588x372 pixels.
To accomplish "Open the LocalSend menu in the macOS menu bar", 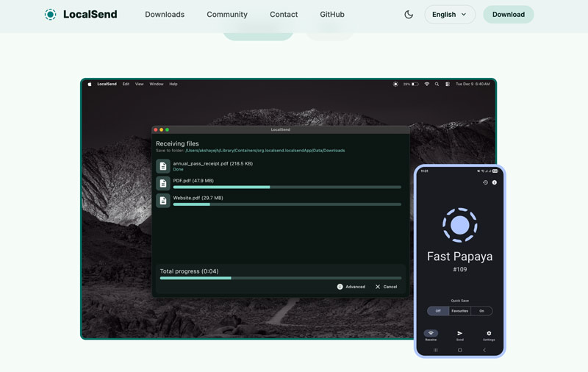I will coord(107,84).
